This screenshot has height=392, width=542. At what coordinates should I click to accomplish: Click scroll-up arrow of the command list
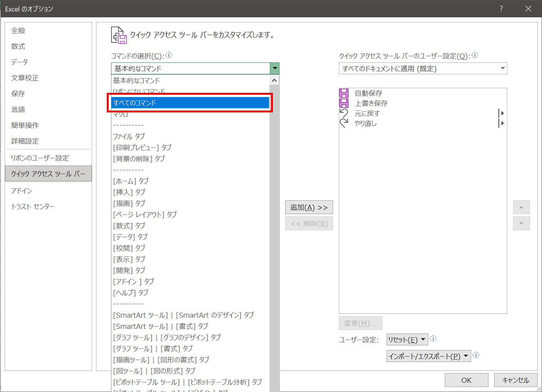pos(274,80)
